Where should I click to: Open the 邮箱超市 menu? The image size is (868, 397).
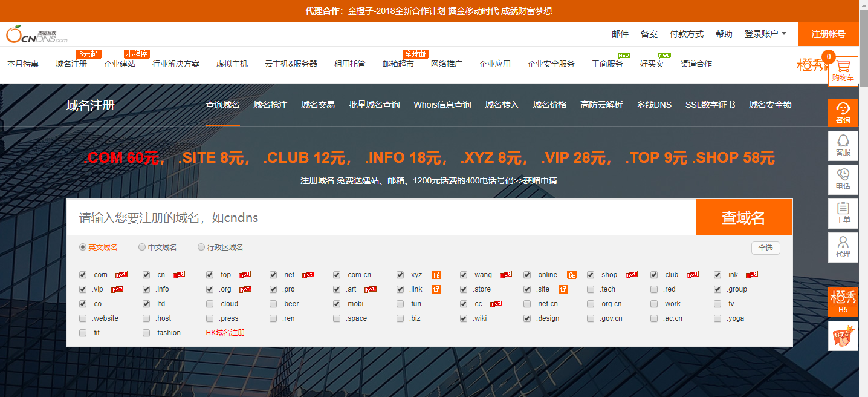point(398,64)
